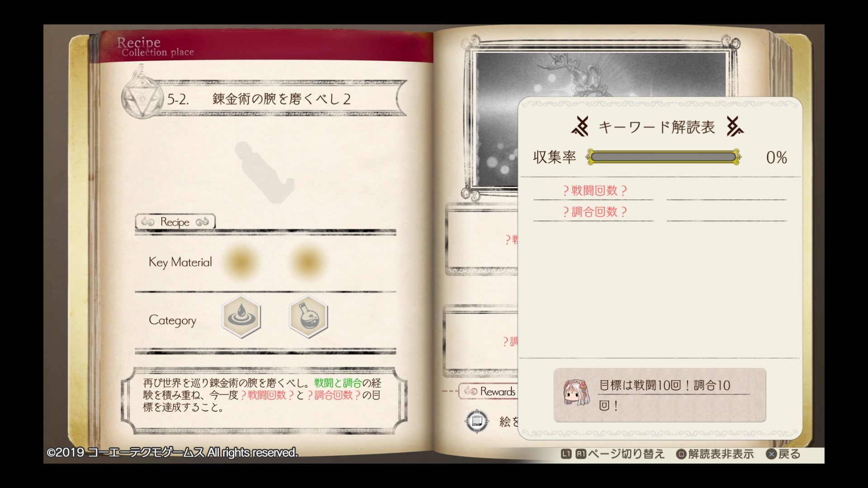868x488 pixels.
Task: Select the ?戦闘回数? keyword row in table
Action: click(660, 191)
